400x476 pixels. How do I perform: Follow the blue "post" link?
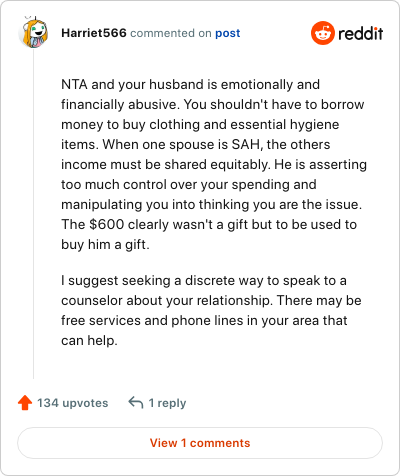pos(227,33)
